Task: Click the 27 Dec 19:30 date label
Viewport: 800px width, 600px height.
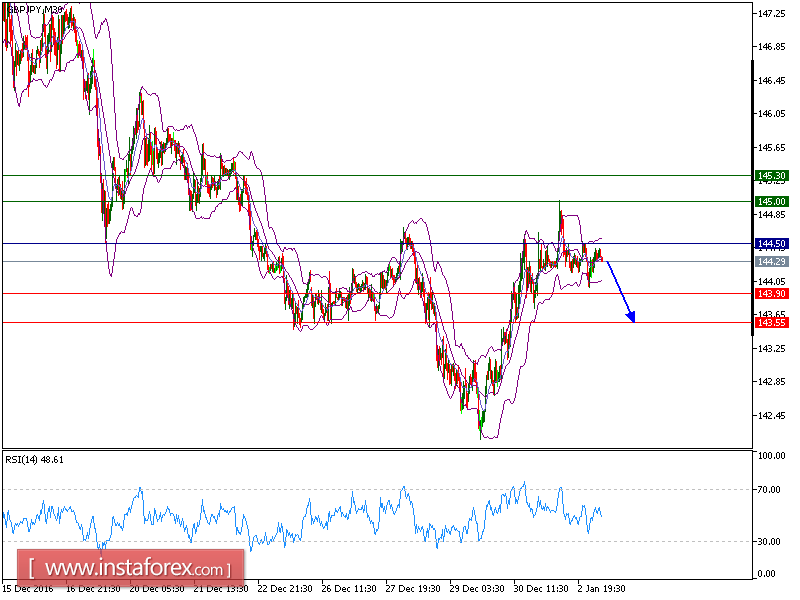Action: click(x=413, y=590)
